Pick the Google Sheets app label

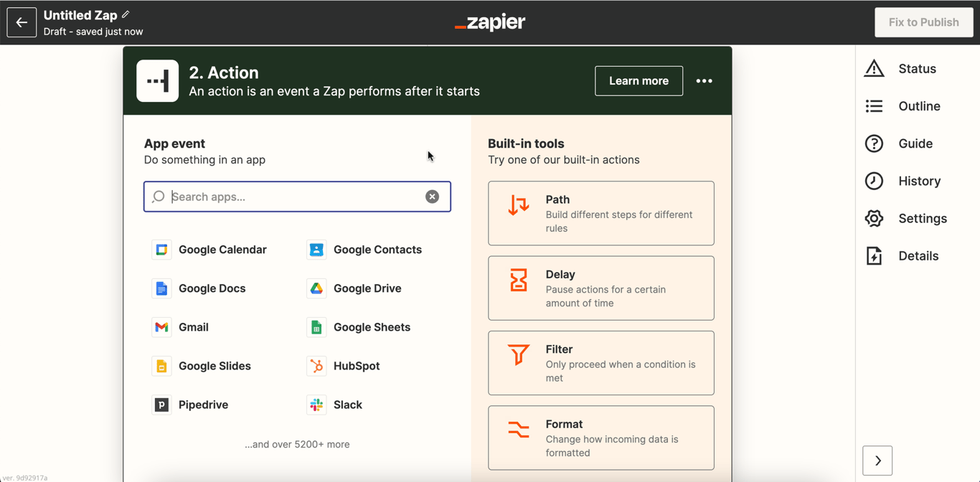coord(372,327)
